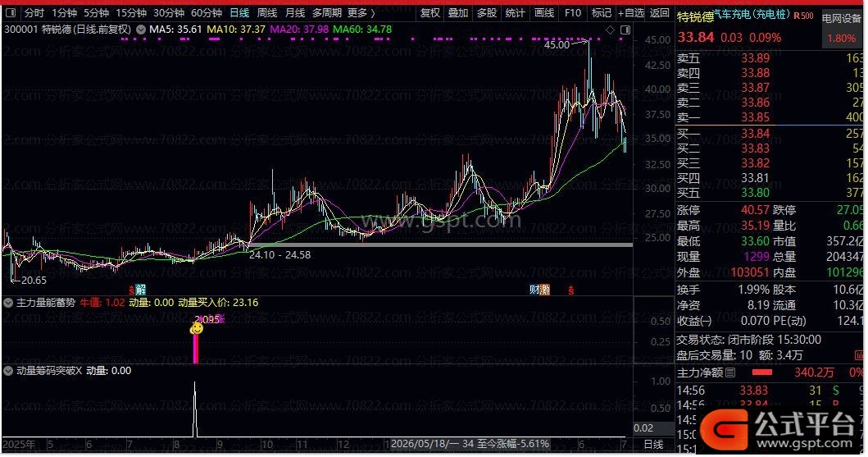Click the 买五 33.80 bid row
This screenshot has width=868, height=457.
click(769, 194)
